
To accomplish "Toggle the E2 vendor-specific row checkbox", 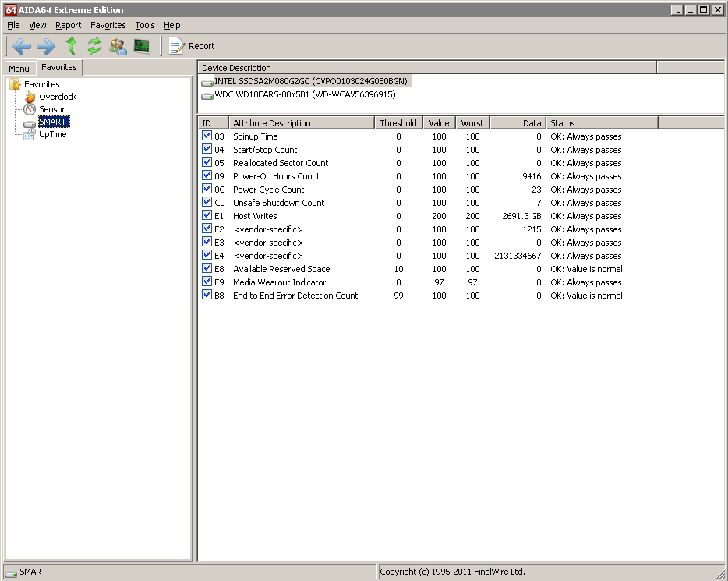I will [x=207, y=229].
